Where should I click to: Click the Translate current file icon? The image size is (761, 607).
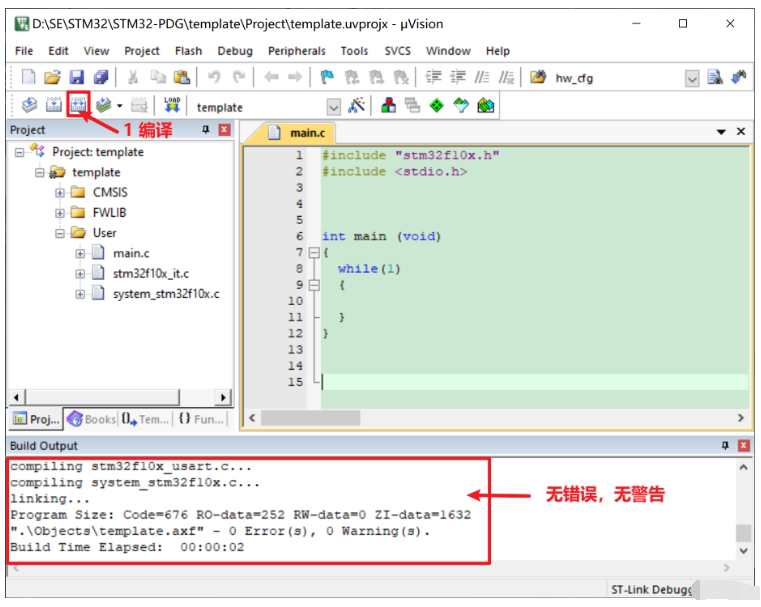(29, 105)
